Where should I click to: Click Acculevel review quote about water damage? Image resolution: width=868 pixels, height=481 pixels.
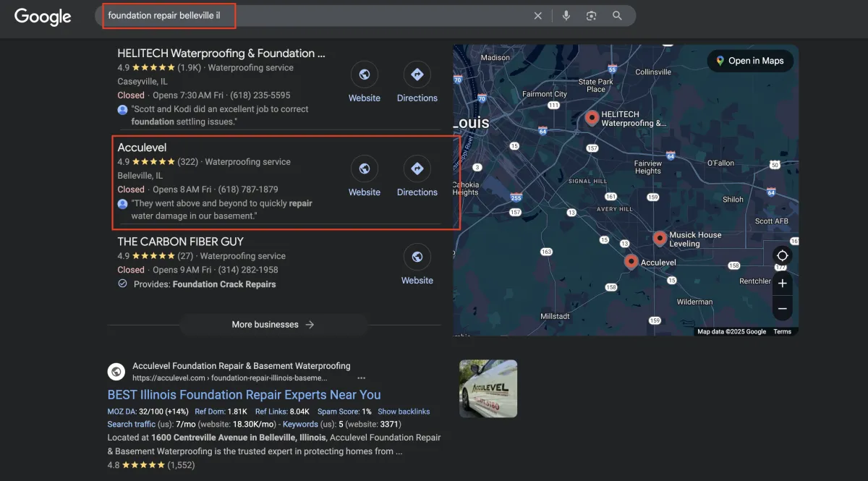(x=221, y=210)
